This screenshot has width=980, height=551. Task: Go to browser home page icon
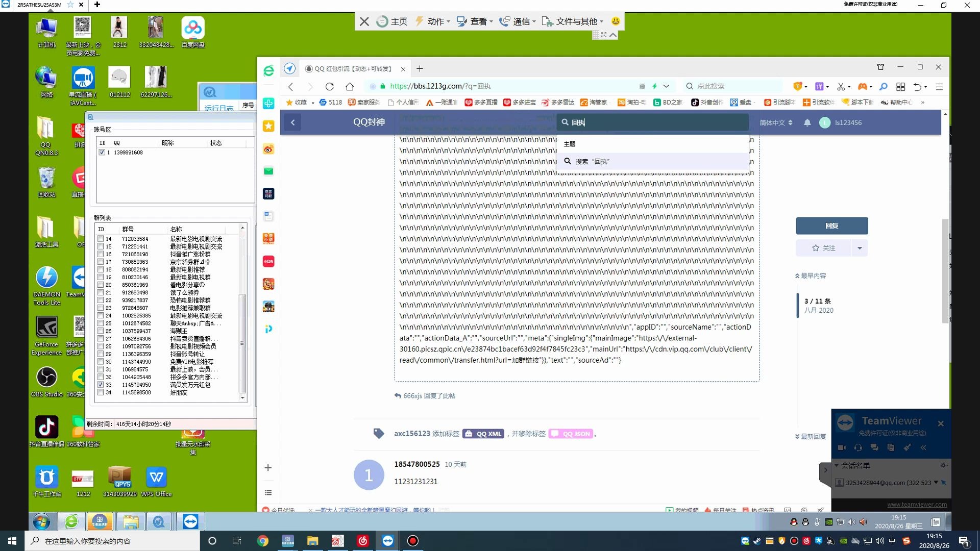click(x=350, y=87)
